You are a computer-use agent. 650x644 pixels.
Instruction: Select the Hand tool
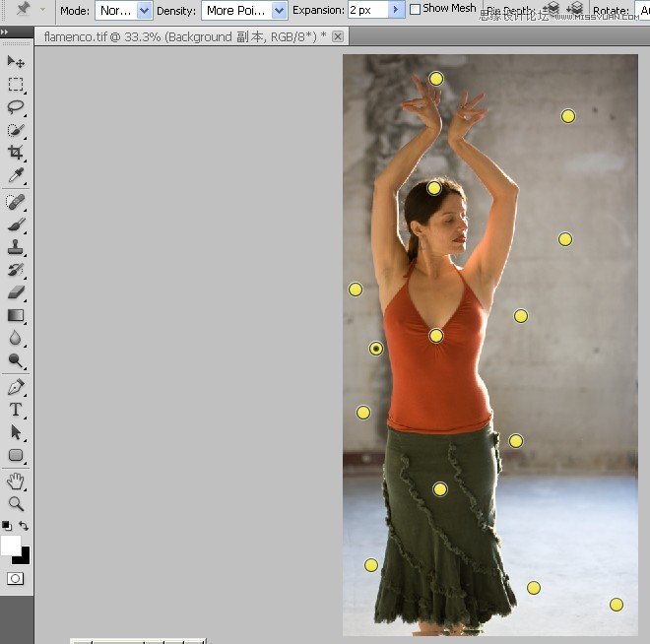click(16, 482)
